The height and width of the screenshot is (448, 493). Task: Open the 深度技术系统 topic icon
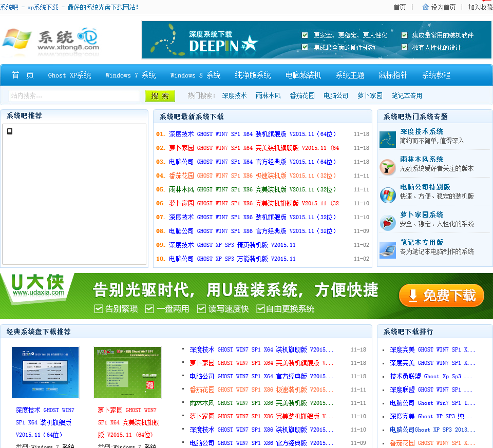tap(387, 140)
